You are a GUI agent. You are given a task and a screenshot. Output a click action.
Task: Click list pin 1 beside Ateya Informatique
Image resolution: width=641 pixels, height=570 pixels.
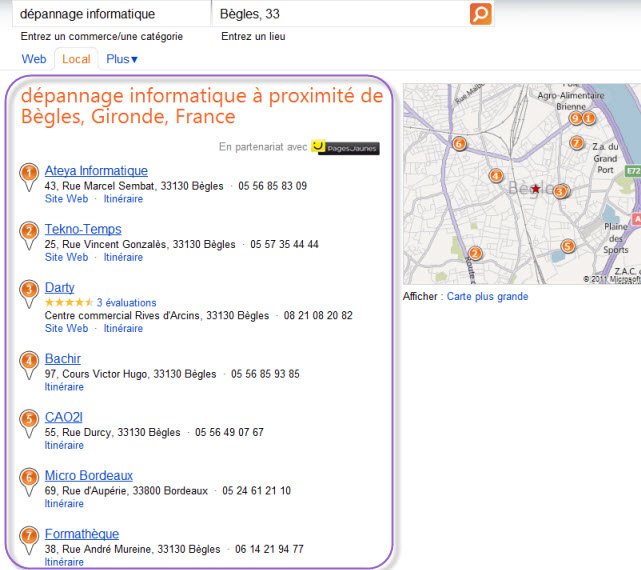[x=29, y=177]
